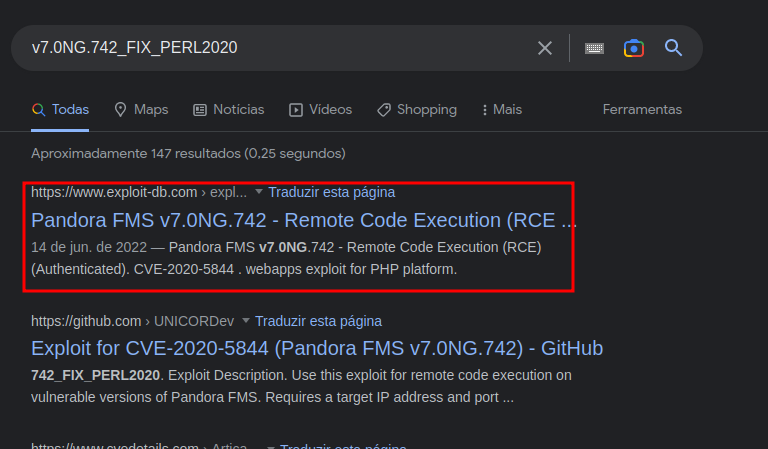Viewport: 768px width, 449px height.
Task: Expand the github.com result dropdown arrow
Action: pyautogui.click(x=245, y=321)
